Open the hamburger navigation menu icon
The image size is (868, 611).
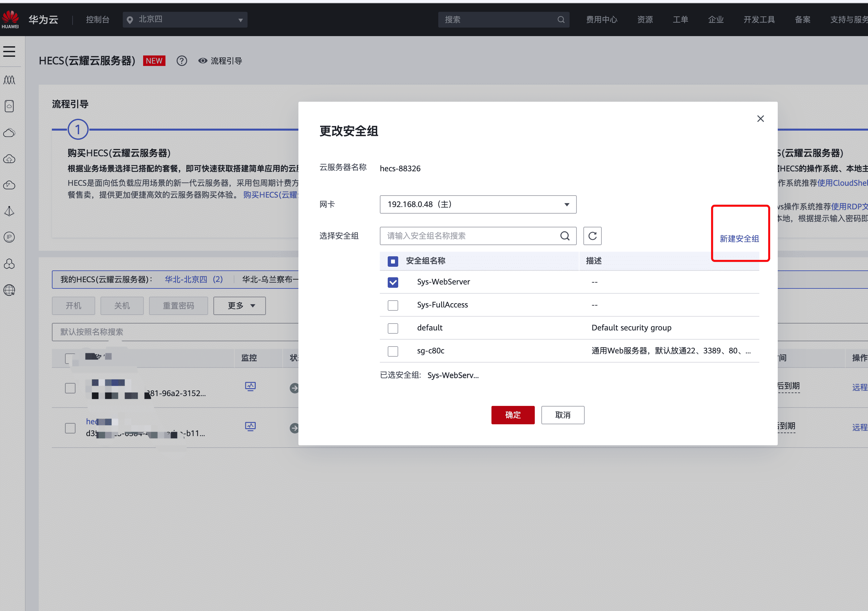coord(10,52)
